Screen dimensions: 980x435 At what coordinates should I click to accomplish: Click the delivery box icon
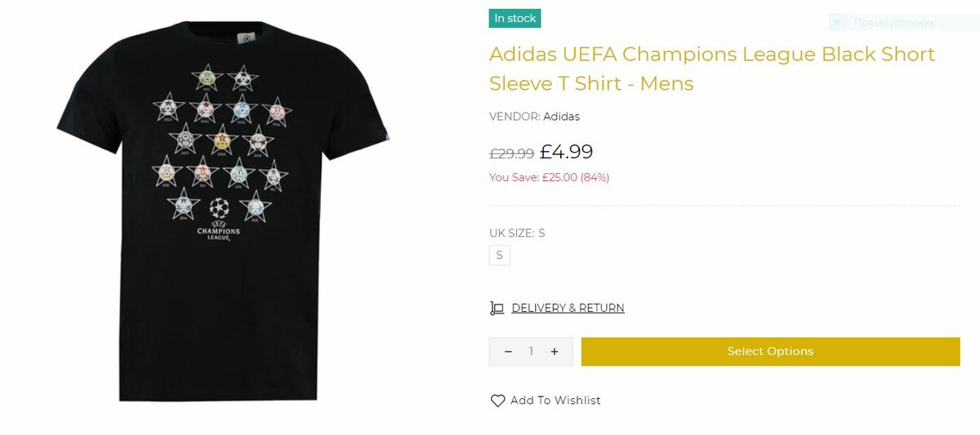(497, 308)
